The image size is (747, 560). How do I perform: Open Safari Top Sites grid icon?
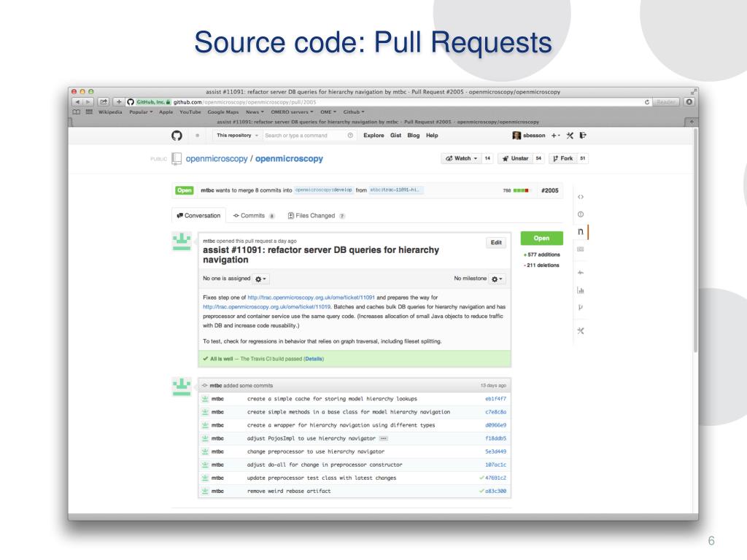[x=89, y=112]
